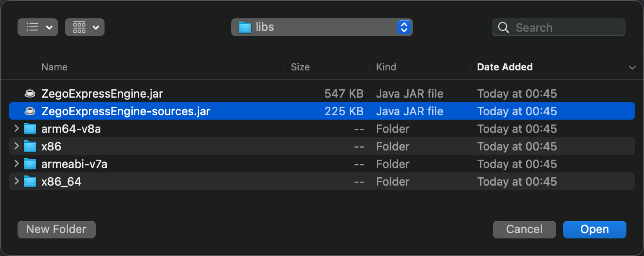Sort files by Name column header
The image size is (644, 256).
pyautogui.click(x=54, y=67)
